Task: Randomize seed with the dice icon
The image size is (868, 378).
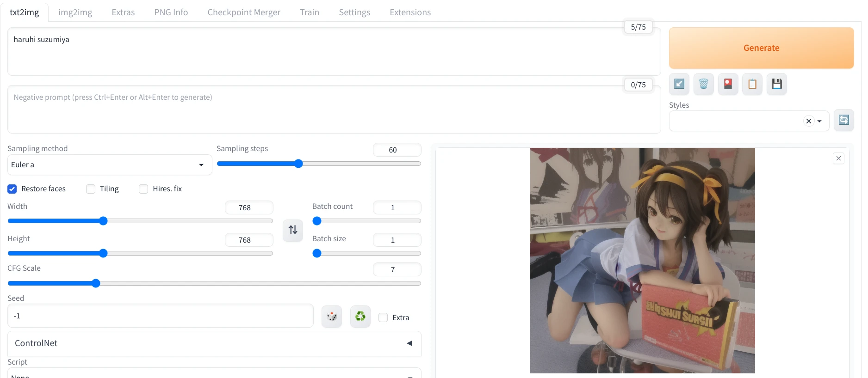Action: coord(332,317)
